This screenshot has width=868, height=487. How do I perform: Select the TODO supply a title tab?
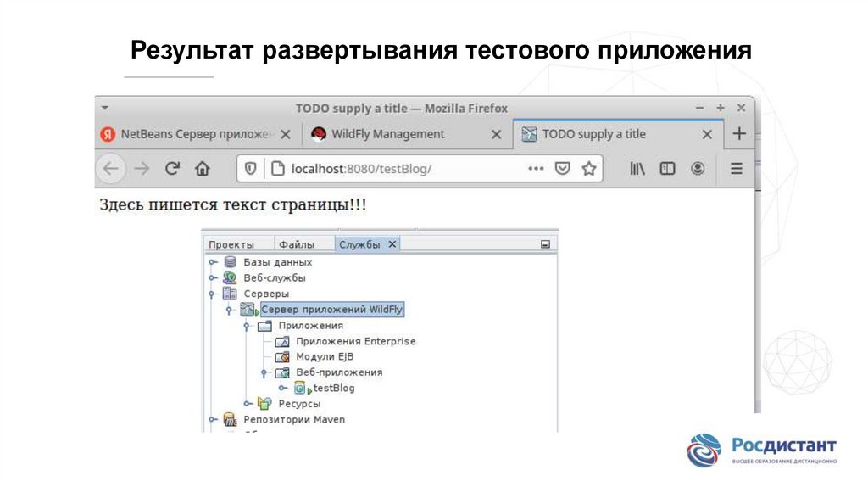coord(618,134)
